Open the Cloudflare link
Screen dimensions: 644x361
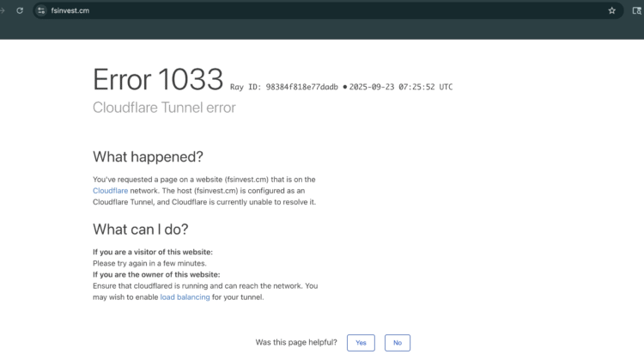click(110, 191)
